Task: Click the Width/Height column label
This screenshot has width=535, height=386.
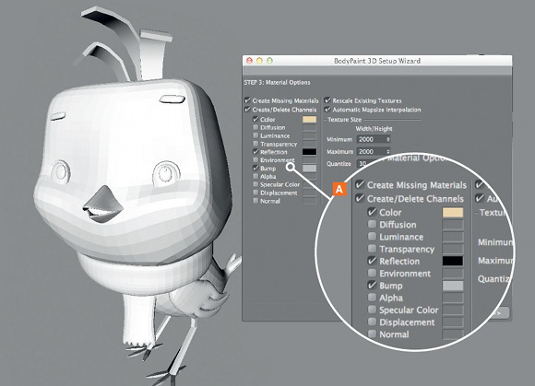Action: point(374,129)
